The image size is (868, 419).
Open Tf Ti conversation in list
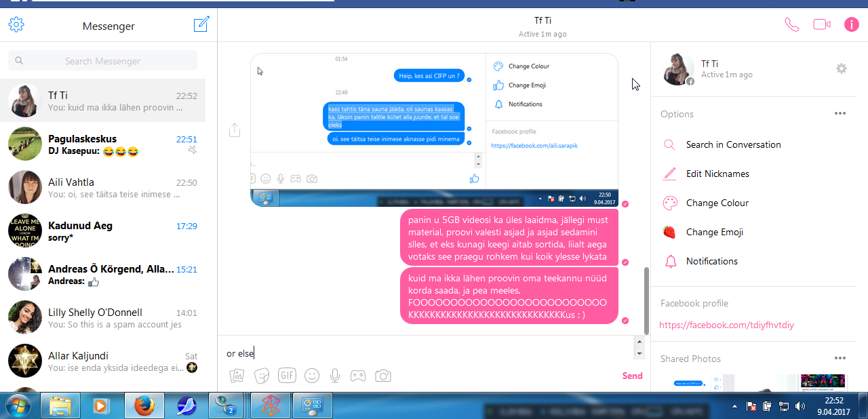point(102,100)
